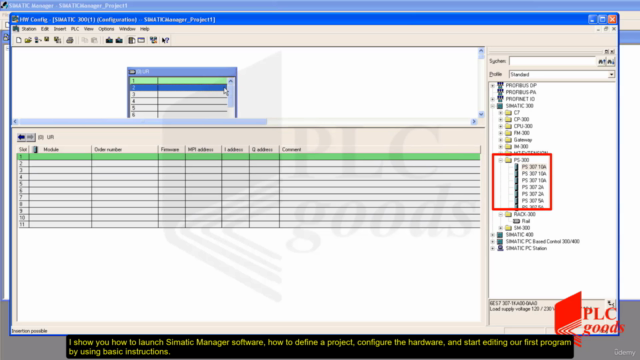Open the Edit menu
Viewport: 640px width, 360px height.
tap(44, 29)
